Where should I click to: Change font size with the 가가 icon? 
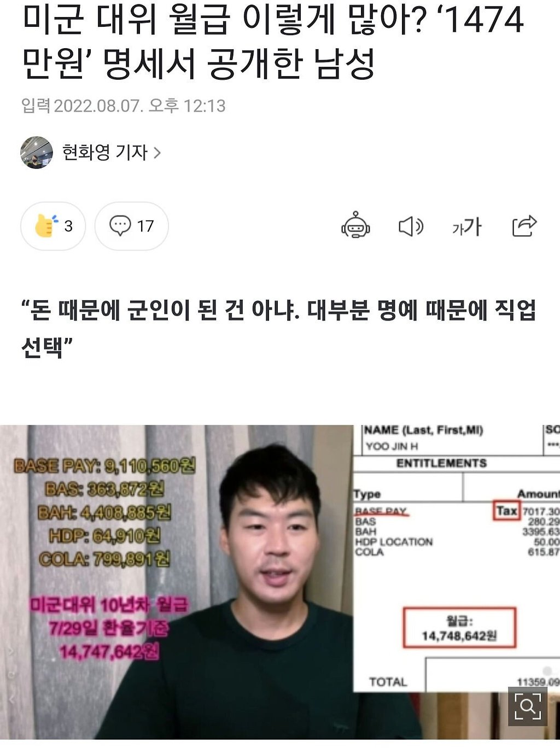[466, 226]
